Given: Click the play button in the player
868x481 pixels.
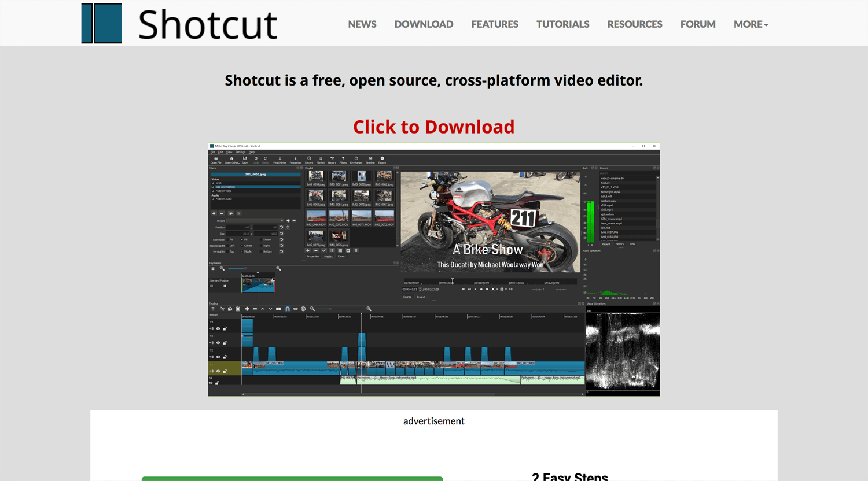Looking at the screenshot, I should click(475, 289).
